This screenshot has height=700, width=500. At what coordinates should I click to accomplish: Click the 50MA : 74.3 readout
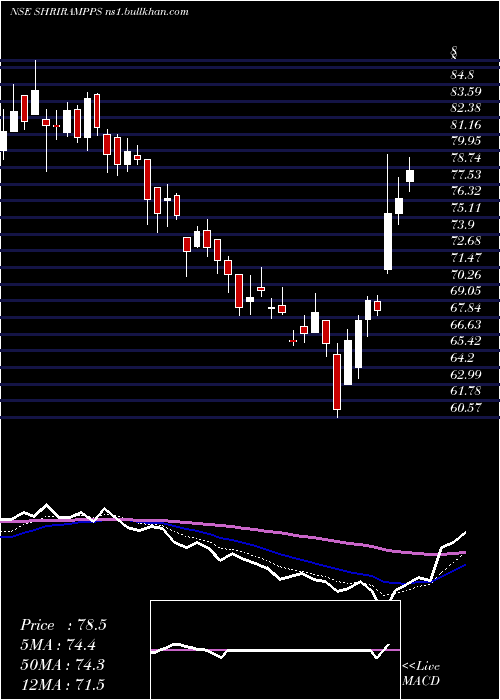click(62, 664)
